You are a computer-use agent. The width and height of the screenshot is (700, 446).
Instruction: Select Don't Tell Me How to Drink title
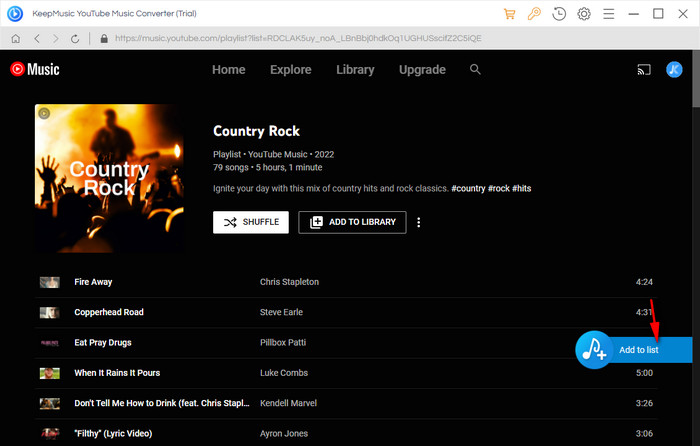pos(162,404)
